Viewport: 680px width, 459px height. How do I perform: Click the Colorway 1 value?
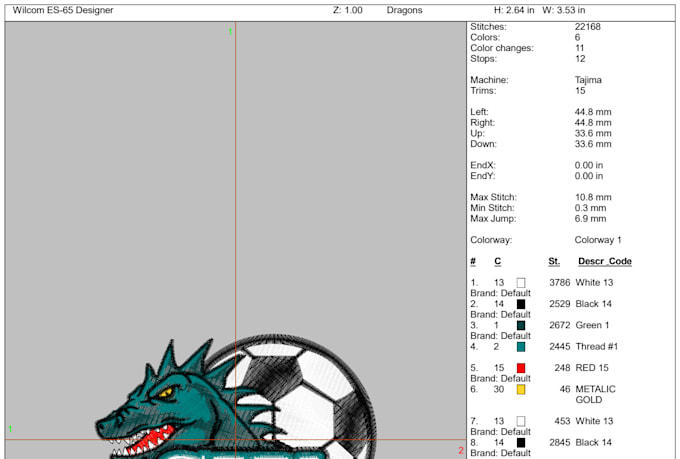point(598,240)
